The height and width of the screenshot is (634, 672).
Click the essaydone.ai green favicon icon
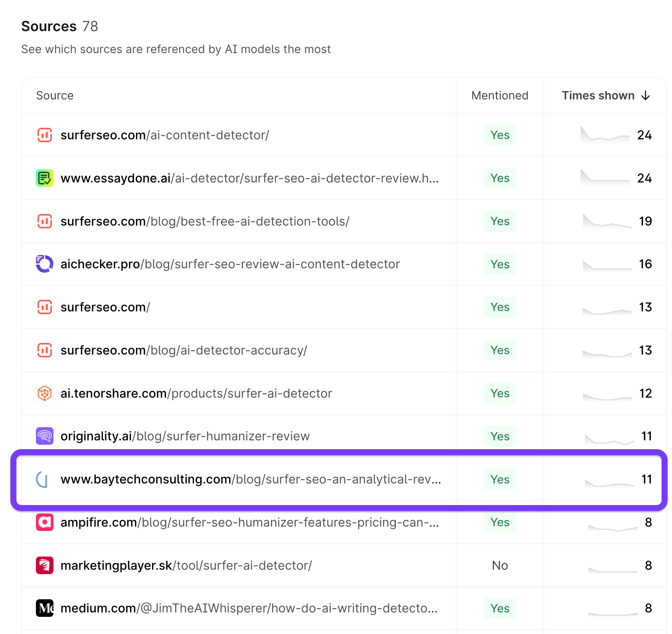(44, 178)
